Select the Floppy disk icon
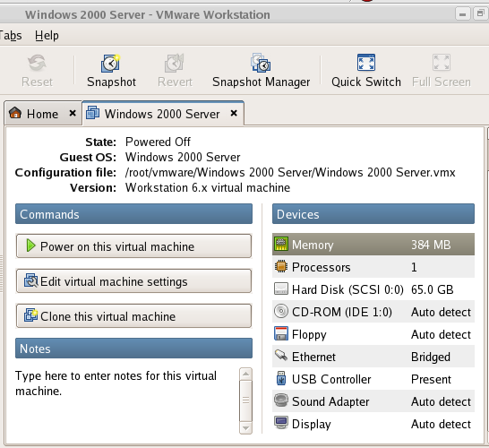Screen dimensions: 489x448 click(281, 333)
